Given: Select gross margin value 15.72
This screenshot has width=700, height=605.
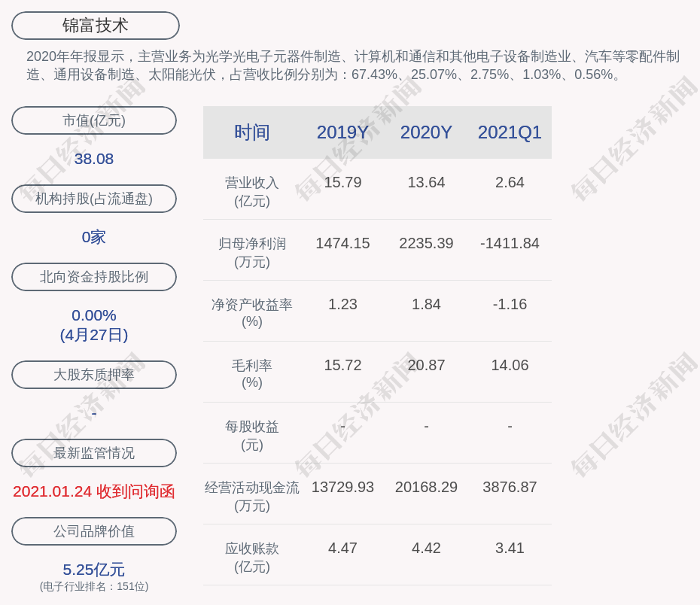Looking at the screenshot, I should click(x=342, y=365).
